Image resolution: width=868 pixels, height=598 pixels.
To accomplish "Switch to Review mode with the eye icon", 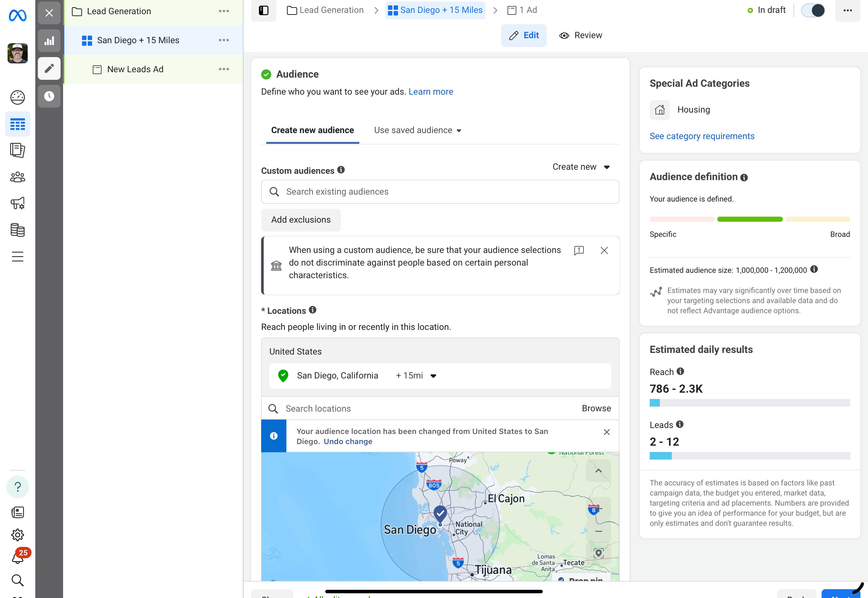I will click(x=580, y=35).
